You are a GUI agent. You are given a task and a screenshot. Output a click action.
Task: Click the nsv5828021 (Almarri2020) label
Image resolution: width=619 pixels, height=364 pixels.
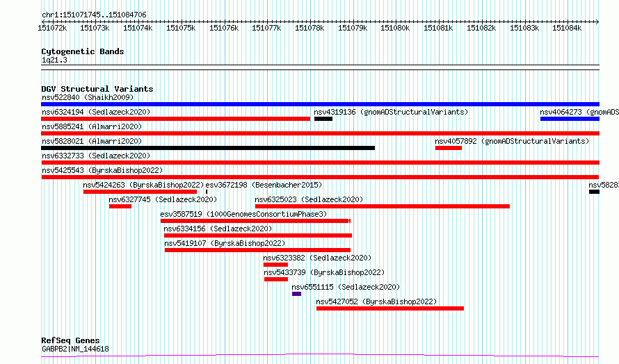[x=92, y=141]
